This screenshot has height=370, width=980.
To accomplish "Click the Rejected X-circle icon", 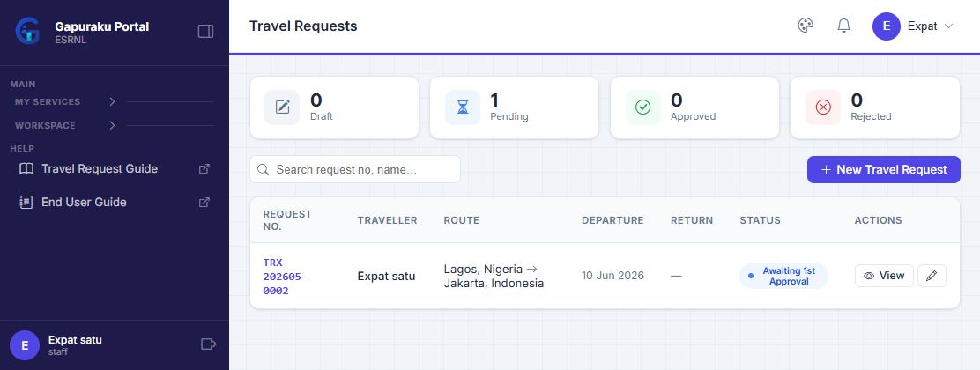I will coord(823,107).
